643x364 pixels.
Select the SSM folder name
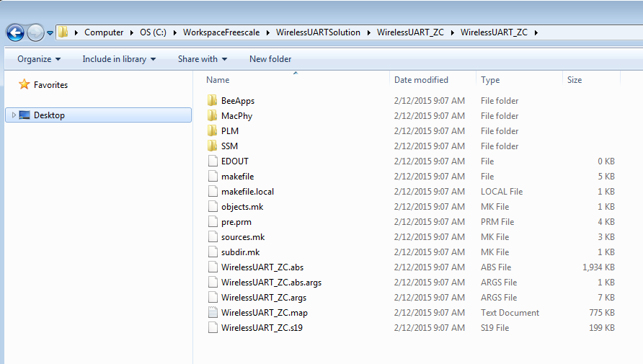tap(229, 146)
